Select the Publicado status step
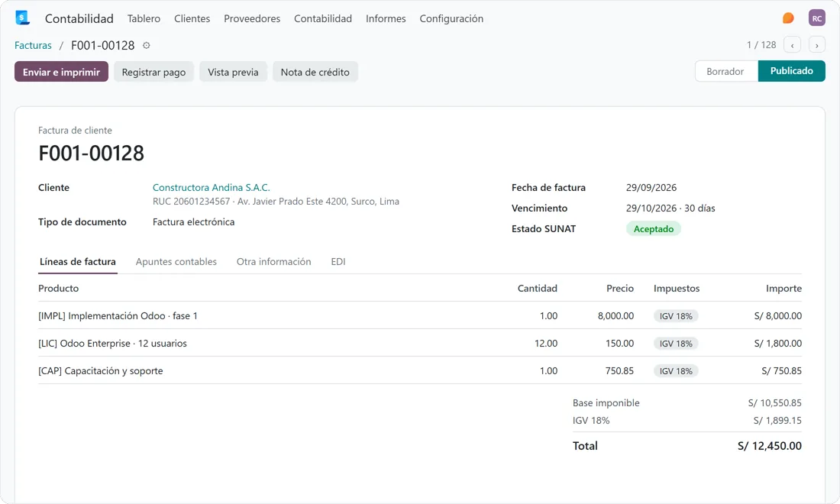This screenshot has width=840, height=504. (x=791, y=71)
